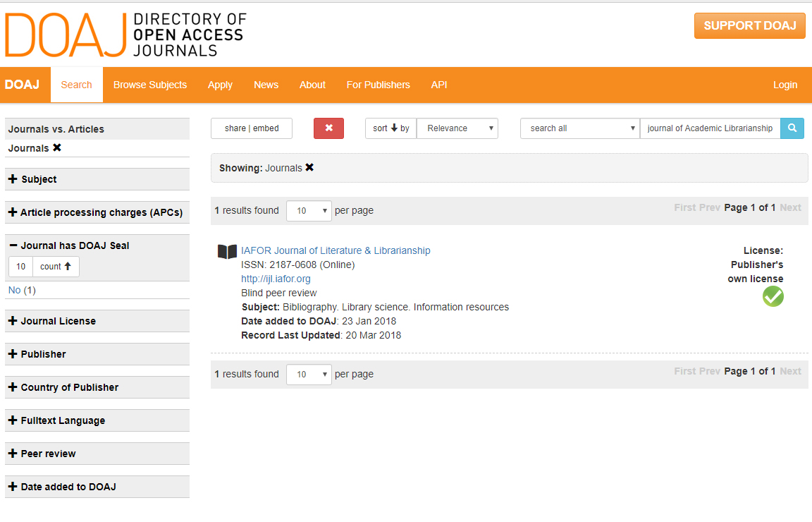Click Next in the bottom pagination
812x522 pixels.
point(790,372)
